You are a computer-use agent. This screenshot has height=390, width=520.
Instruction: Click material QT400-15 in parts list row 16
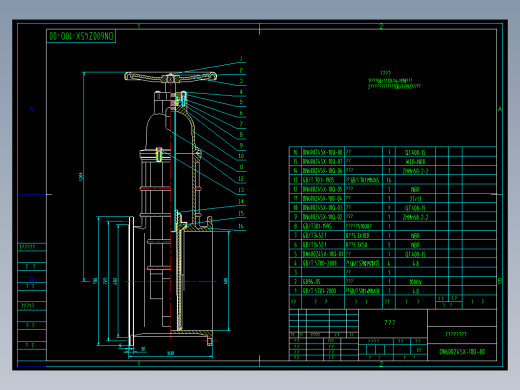(x=415, y=152)
